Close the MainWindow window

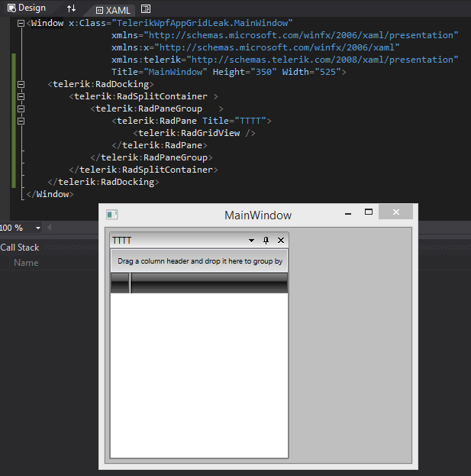pyautogui.click(x=395, y=212)
